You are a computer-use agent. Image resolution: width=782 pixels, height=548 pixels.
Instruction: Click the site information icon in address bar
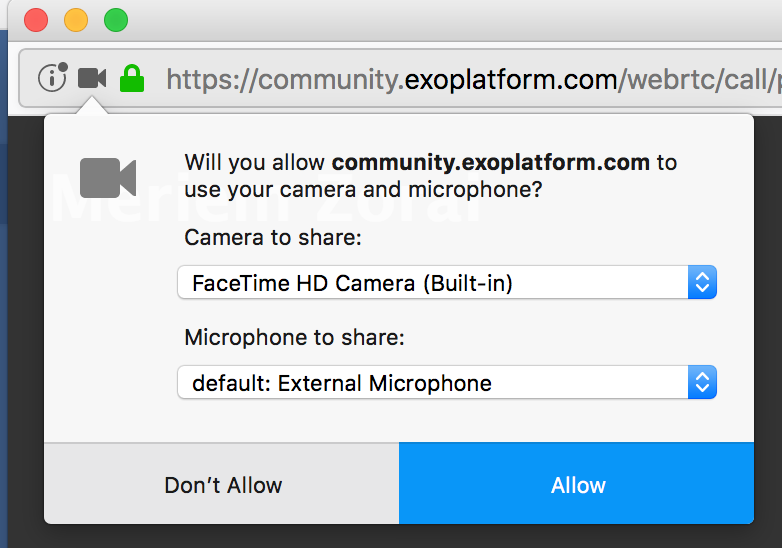[x=52, y=78]
